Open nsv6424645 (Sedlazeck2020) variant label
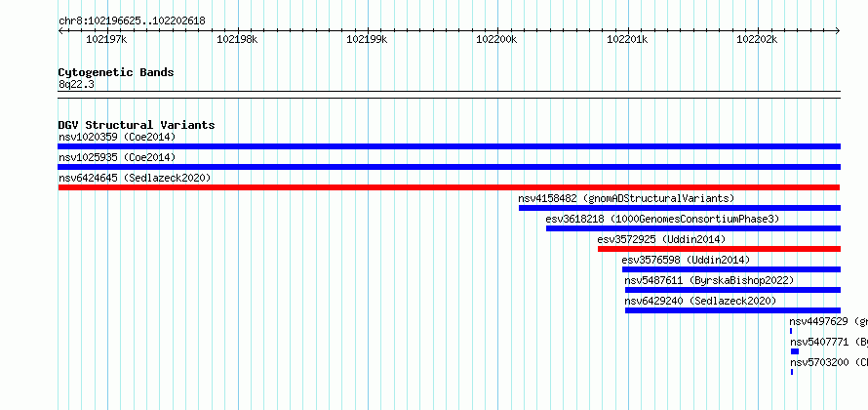868x410 pixels. coord(135,178)
